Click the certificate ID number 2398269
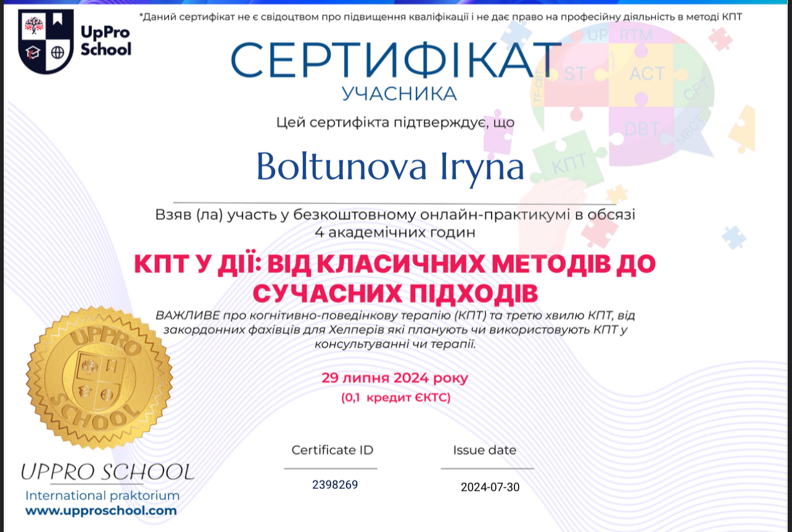The image size is (792, 532). coord(335,485)
